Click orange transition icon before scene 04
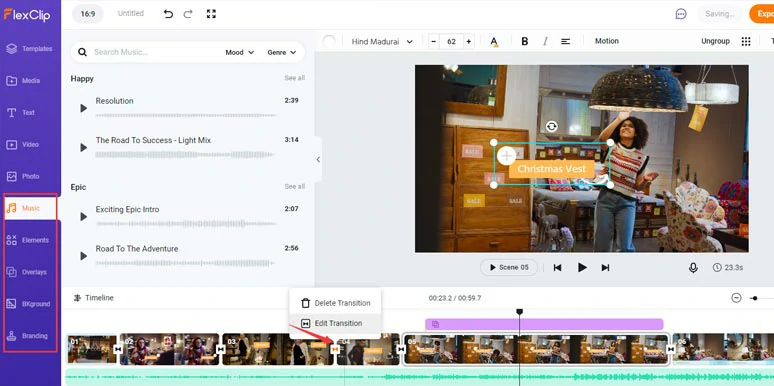The image size is (774, 386). [x=335, y=349]
